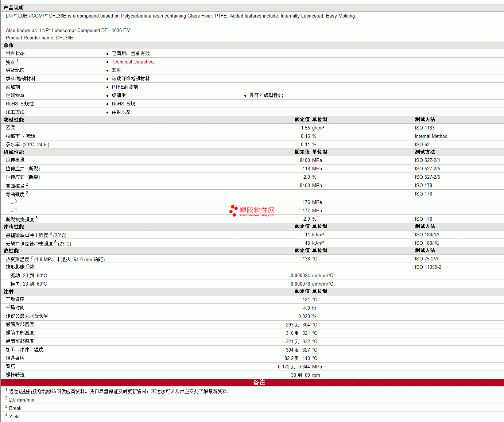Select the 吸水率 (23°C, 24 hr) row label

click(x=28, y=145)
